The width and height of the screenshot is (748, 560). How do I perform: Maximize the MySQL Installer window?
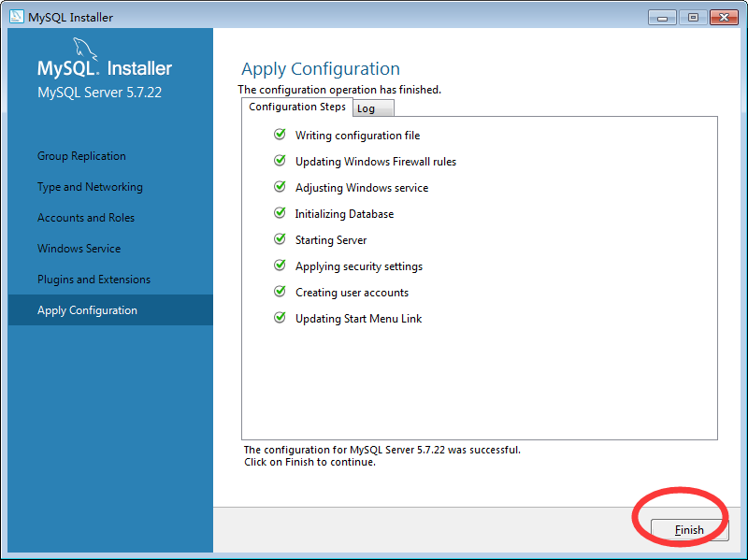(693, 18)
